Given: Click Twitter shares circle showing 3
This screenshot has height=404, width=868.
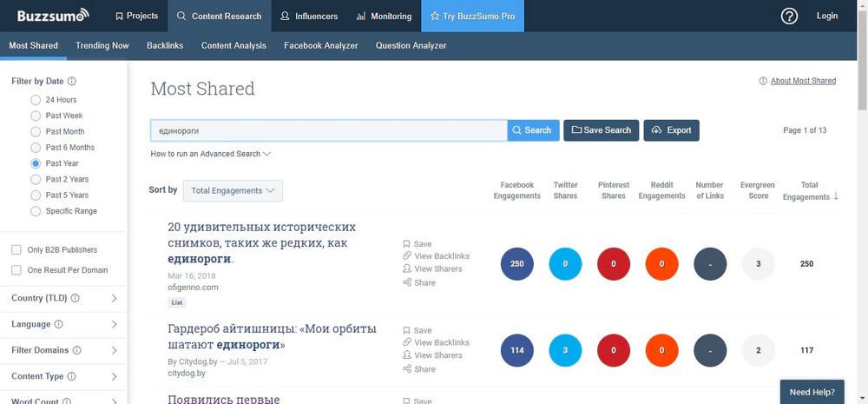Looking at the screenshot, I should [x=565, y=350].
